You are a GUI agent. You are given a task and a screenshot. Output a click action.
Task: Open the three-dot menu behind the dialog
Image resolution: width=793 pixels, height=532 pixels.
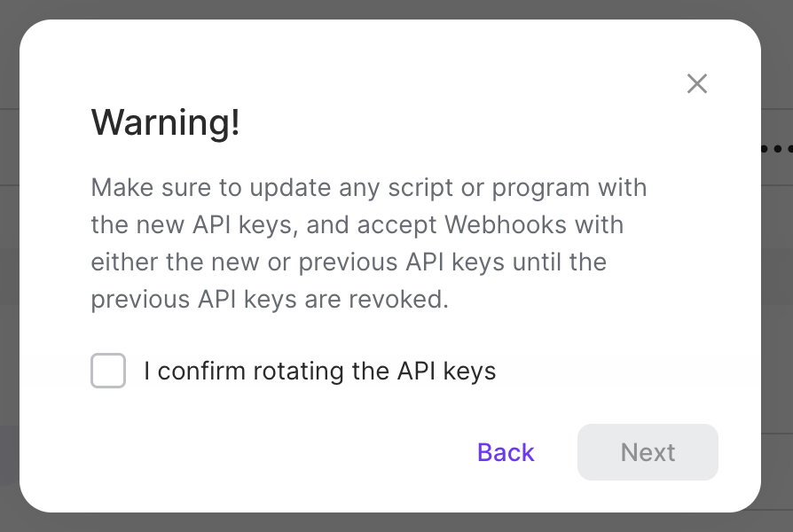point(778,149)
